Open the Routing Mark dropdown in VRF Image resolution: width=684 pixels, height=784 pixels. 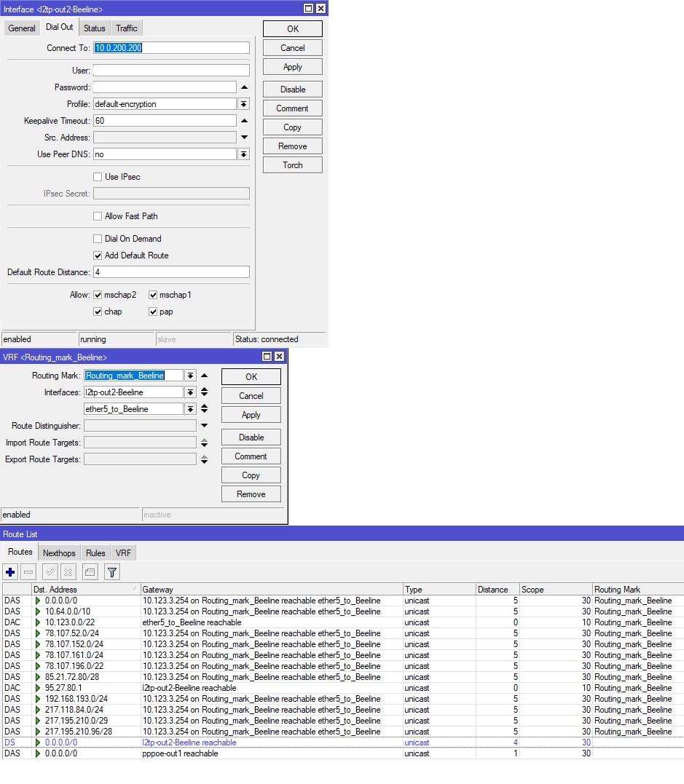(x=190, y=376)
